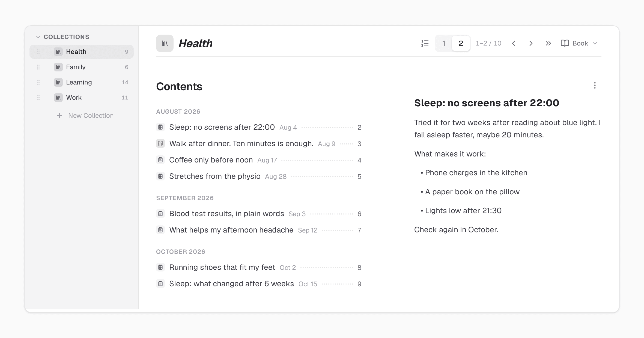Click the note icon beside Coffee only before noon
Screen dimensions: 644x338
[160, 160]
